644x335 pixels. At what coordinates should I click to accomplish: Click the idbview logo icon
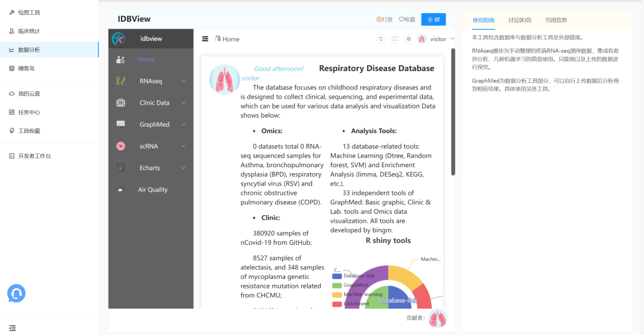[x=119, y=39]
